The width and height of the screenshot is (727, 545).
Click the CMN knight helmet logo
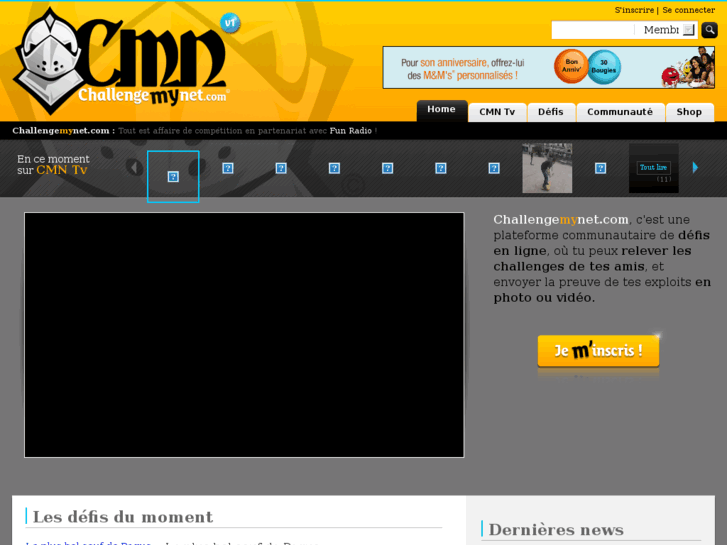(121, 60)
